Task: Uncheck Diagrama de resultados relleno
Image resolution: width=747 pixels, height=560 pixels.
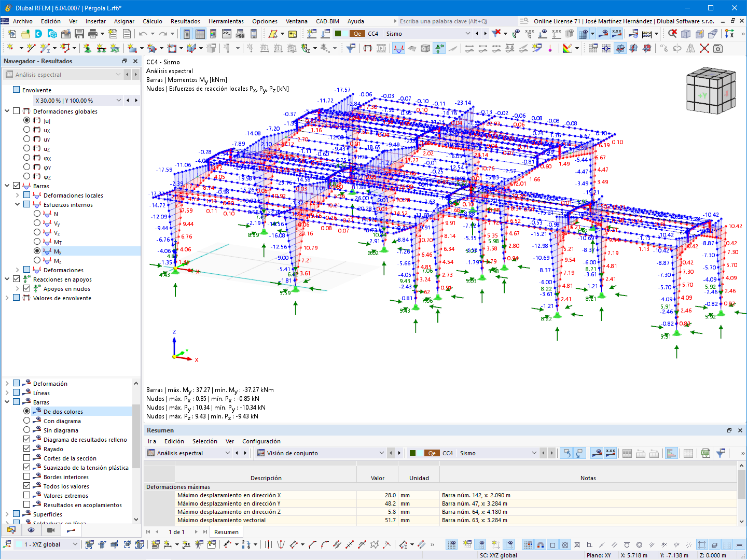Action: [27, 439]
